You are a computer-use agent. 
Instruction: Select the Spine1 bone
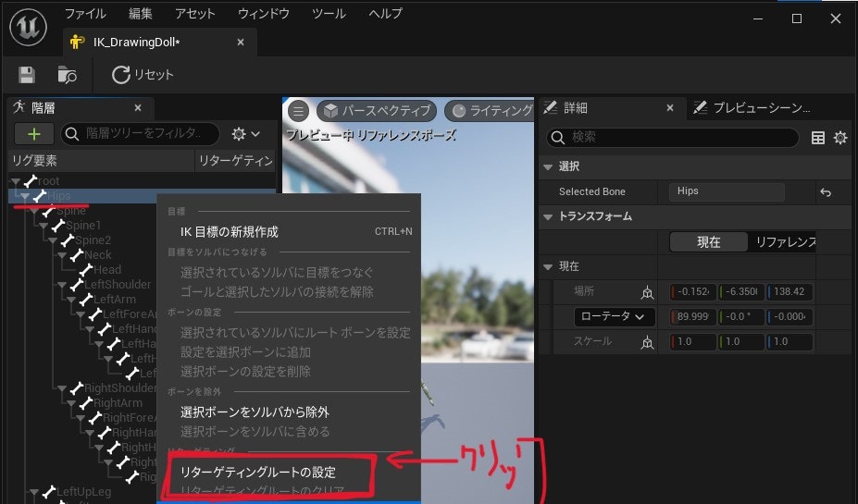[83, 226]
